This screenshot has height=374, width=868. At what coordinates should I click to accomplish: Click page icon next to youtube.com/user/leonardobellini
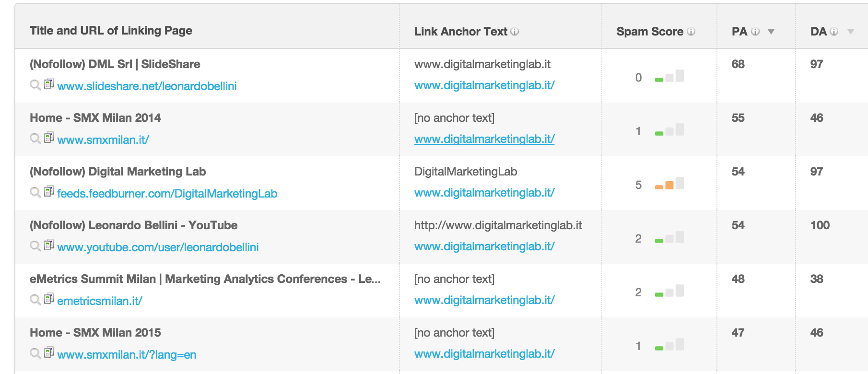pyautogui.click(x=49, y=245)
